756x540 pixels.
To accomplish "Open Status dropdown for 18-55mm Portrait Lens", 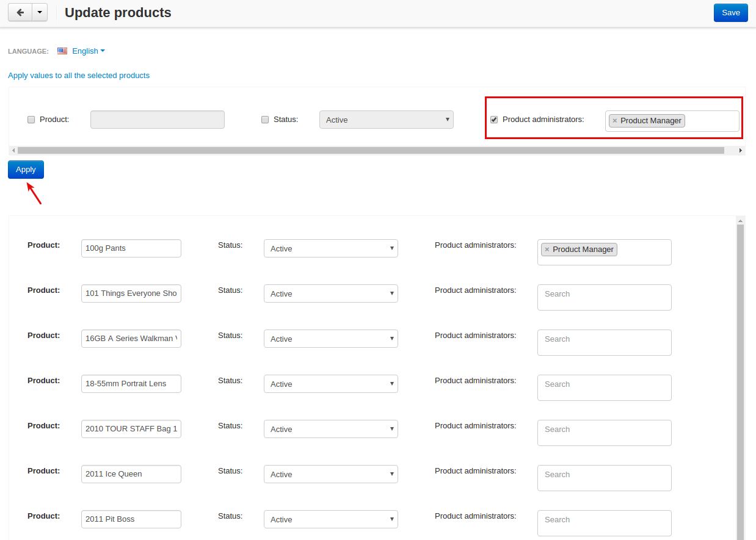I will click(x=331, y=384).
